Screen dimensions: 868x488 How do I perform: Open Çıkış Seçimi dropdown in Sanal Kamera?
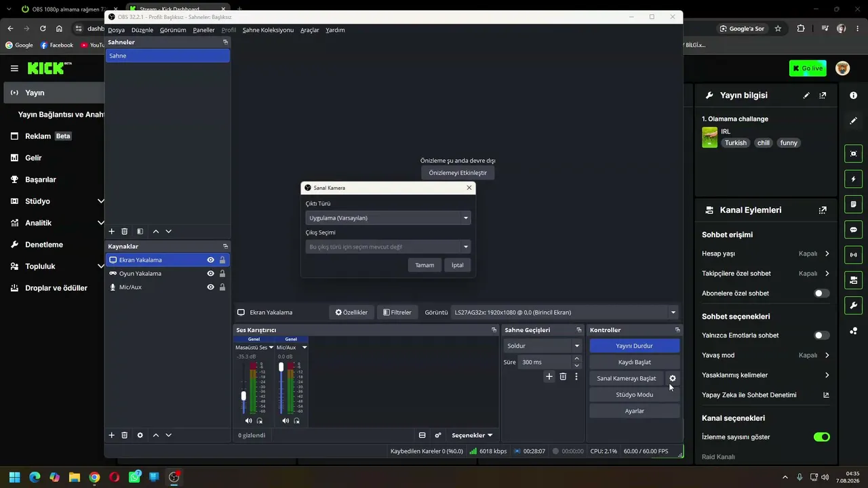388,247
